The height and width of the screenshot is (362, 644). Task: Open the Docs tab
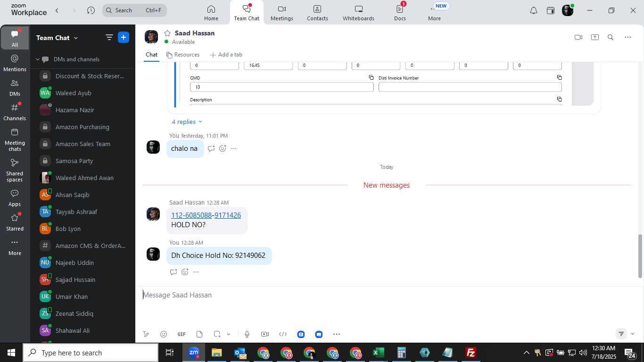tap(400, 13)
